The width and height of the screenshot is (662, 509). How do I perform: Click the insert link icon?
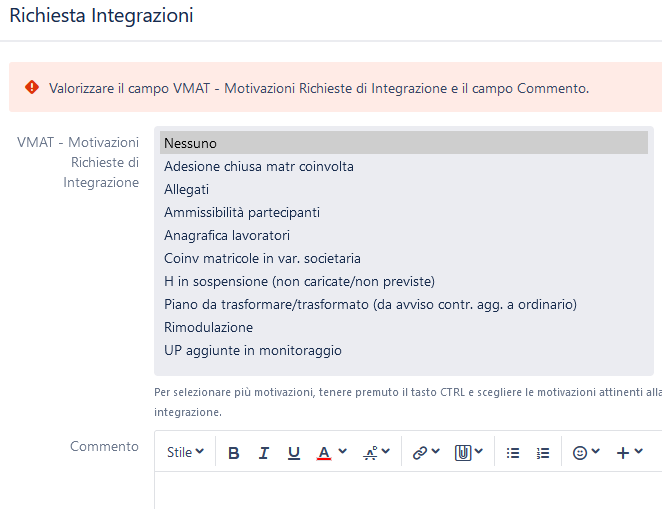(x=420, y=453)
